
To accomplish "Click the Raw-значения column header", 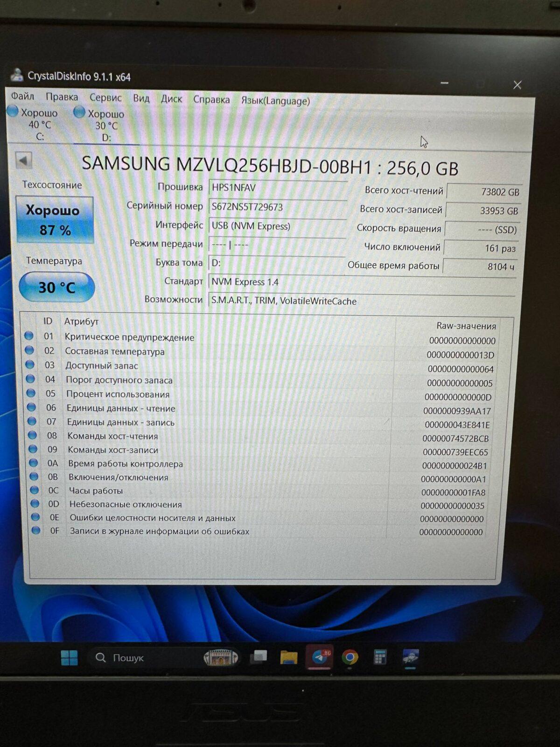I will click(466, 326).
